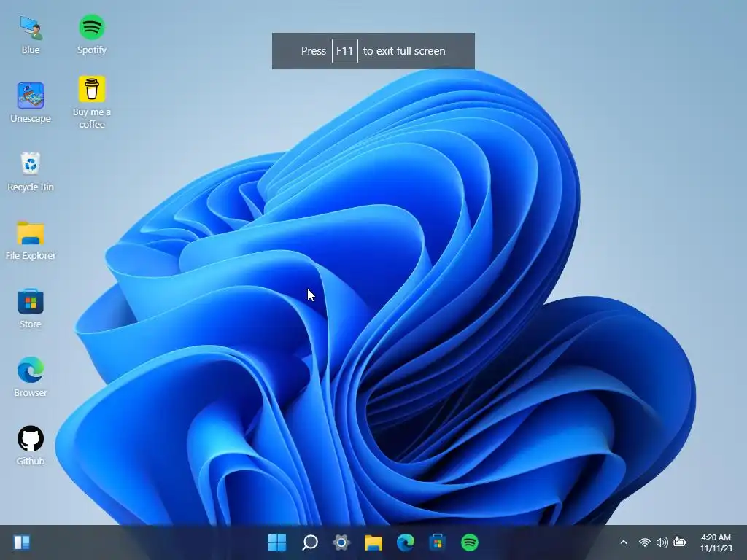Open the Unescape desktop shortcut
This screenshot has width=747, height=560.
31,102
